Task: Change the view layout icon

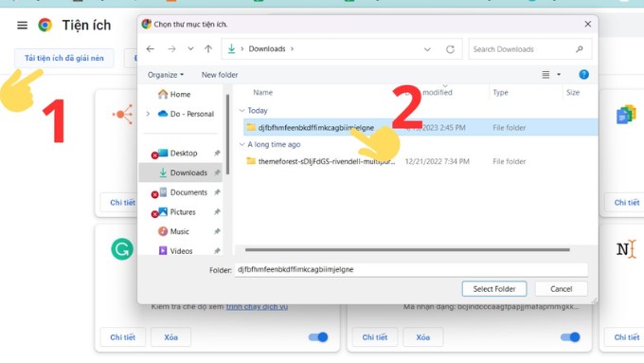Action: point(546,75)
